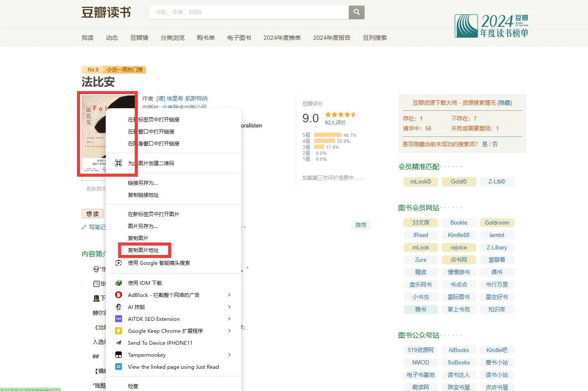
Task: Open the Douban Read logo
Action: 106,12
